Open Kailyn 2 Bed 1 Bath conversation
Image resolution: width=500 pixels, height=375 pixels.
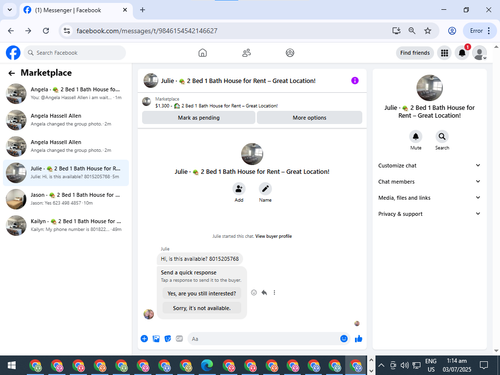(x=66, y=225)
